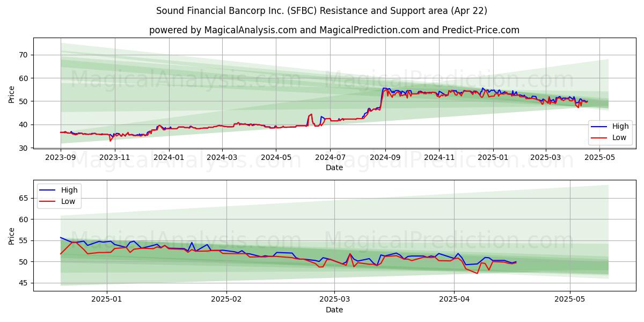Click the '30' price tick on the top chart
The image size is (644, 322).
(x=25, y=148)
